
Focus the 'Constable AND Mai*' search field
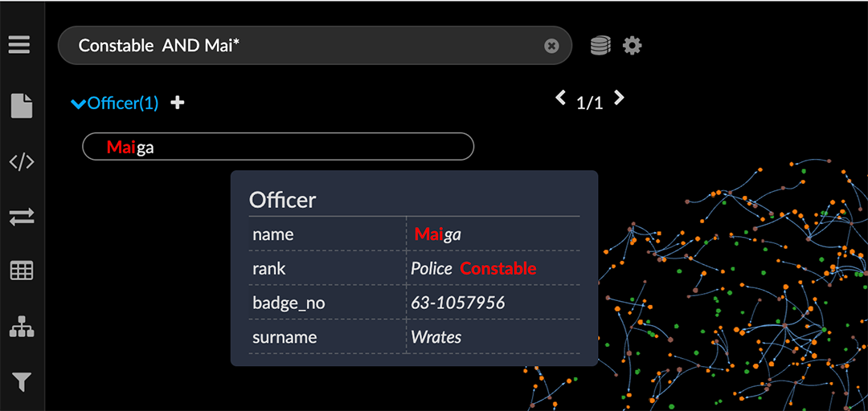click(x=305, y=46)
